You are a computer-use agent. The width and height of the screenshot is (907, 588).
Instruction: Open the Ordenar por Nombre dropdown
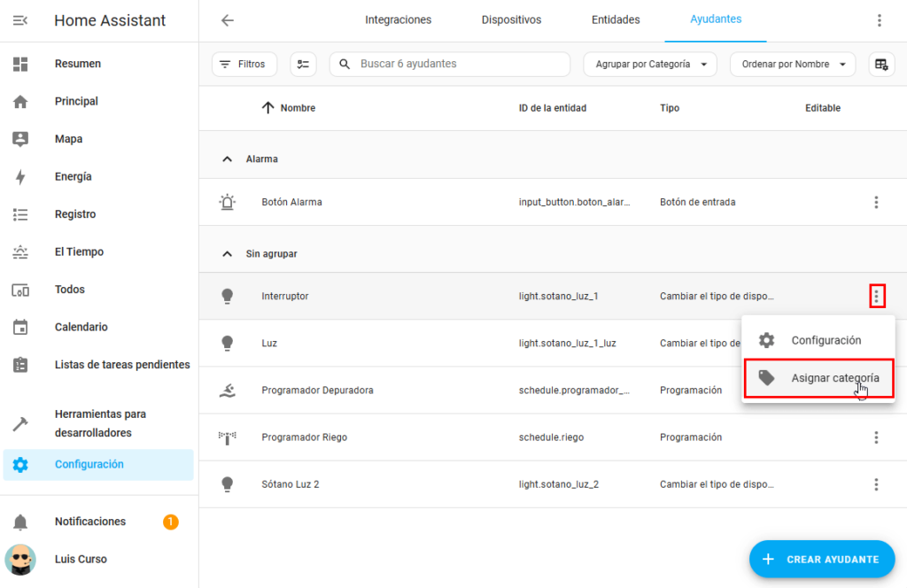[793, 64]
